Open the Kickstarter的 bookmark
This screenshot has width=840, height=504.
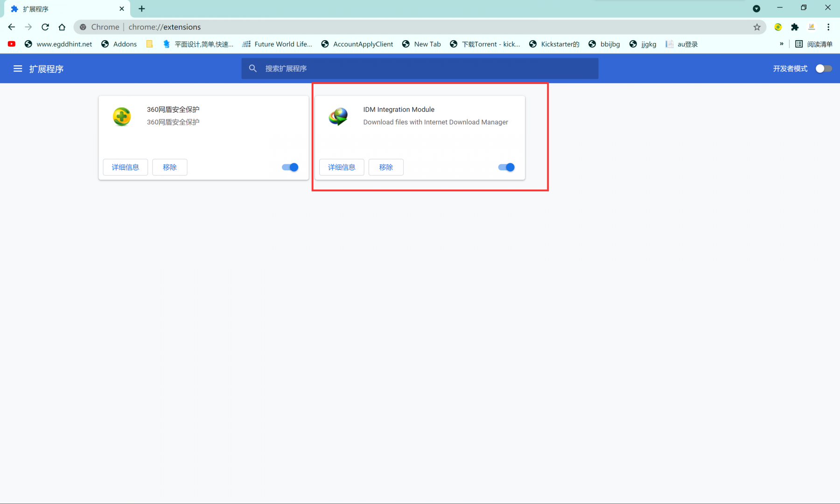coord(554,44)
